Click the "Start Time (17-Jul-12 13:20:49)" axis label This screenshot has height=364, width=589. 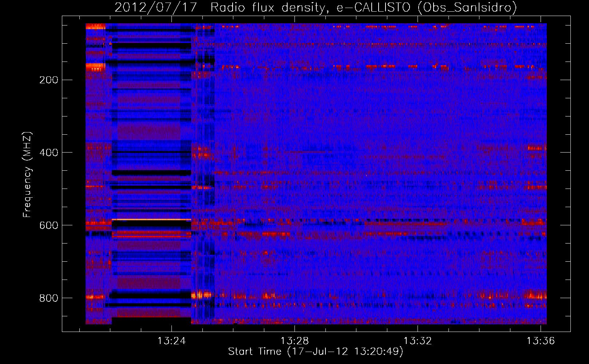point(316,352)
